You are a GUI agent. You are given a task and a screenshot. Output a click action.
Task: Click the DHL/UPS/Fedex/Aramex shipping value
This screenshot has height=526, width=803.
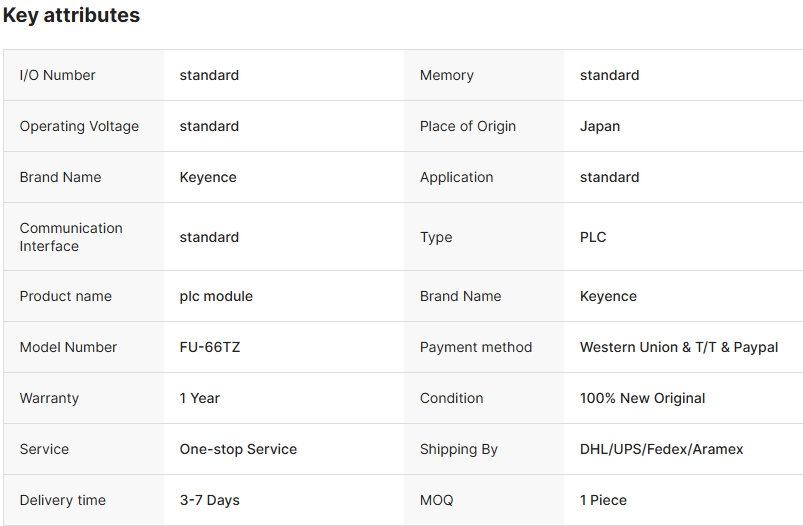tap(661, 449)
